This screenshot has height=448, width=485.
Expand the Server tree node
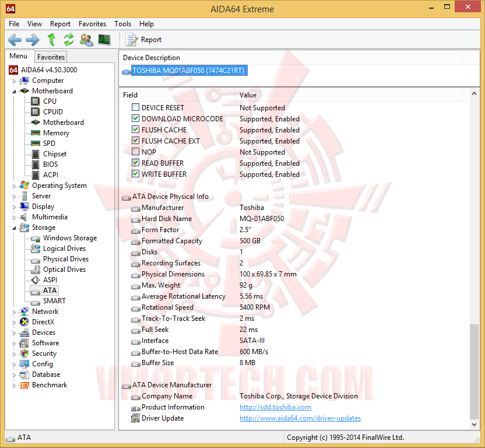pos(14,197)
